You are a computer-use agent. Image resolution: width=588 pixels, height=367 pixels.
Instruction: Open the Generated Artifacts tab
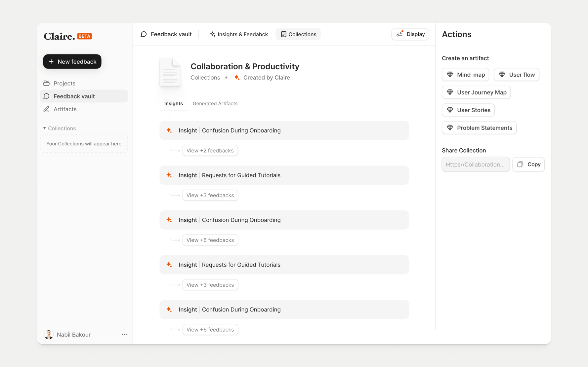click(x=215, y=104)
